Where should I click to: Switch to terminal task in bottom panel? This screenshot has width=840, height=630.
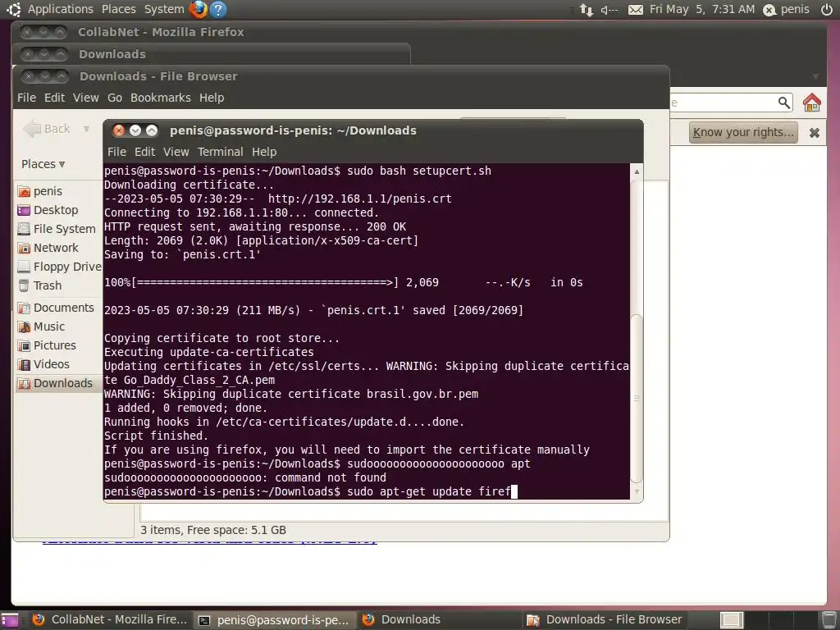[x=274, y=620]
